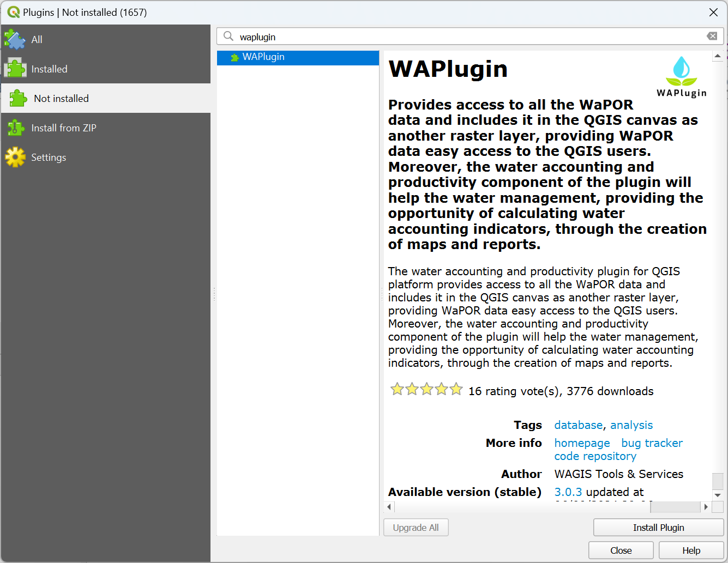The width and height of the screenshot is (728, 563).
Task: Open the Install from ZIP icon
Action: tap(16, 128)
